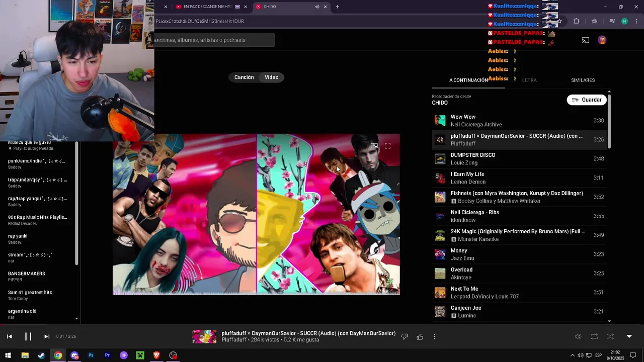
Task: Open the YouTube Music account avatar
Action: pyautogui.click(x=602, y=40)
